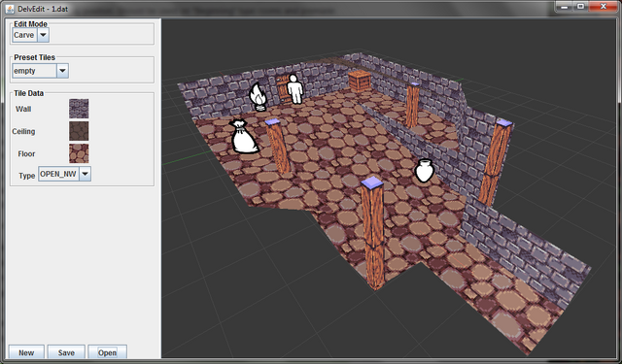Screen dimensions: 622x364
Task: Select the white vase pot icon
Action: (x=425, y=171)
